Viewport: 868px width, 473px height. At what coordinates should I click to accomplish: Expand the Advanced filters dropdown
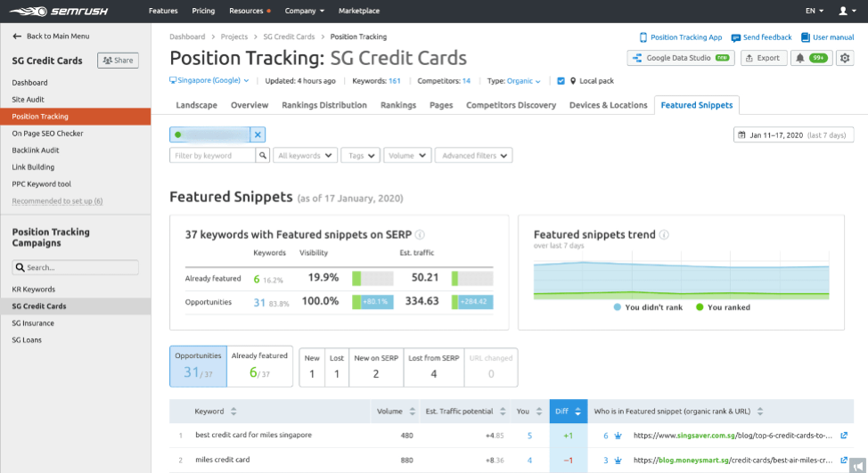point(474,156)
